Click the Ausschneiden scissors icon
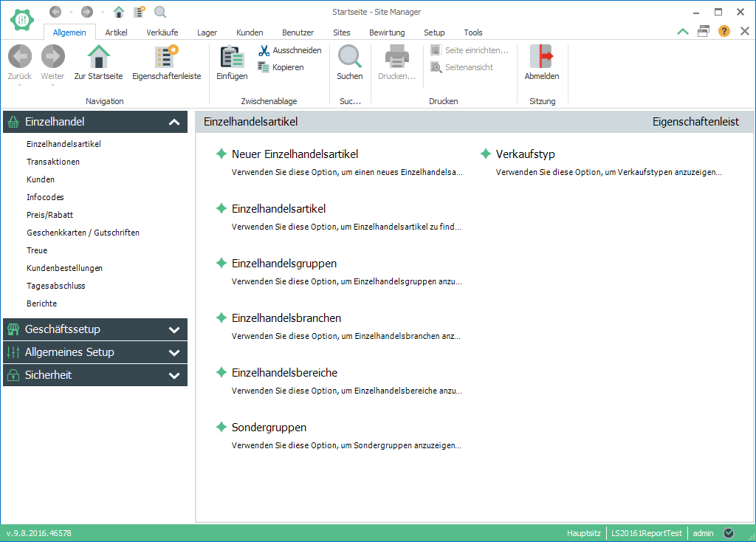 tap(264, 50)
